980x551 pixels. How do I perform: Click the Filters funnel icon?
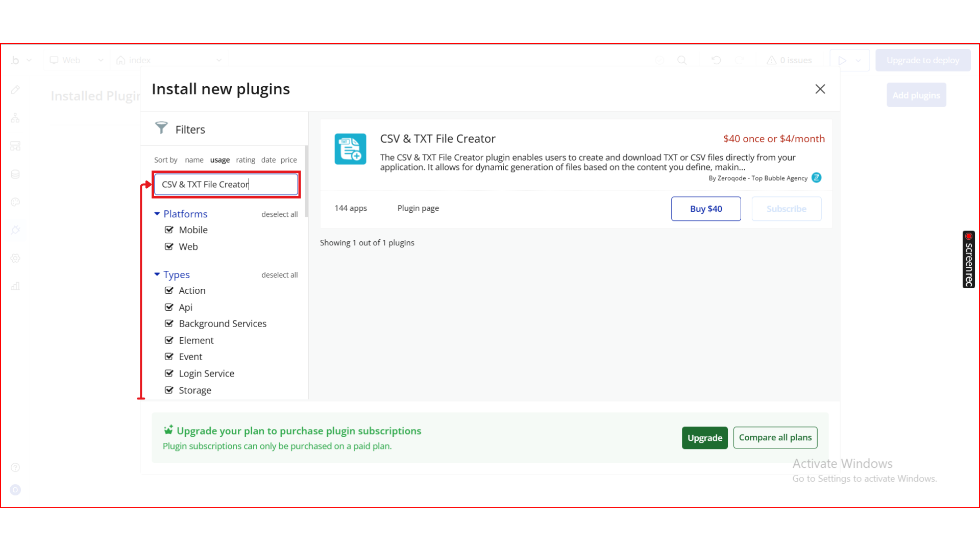click(161, 128)
